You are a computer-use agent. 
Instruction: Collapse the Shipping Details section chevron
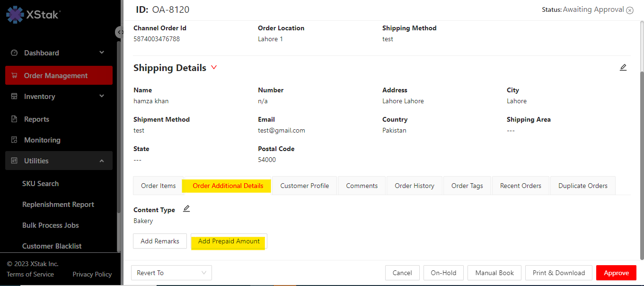coord(214,68)
